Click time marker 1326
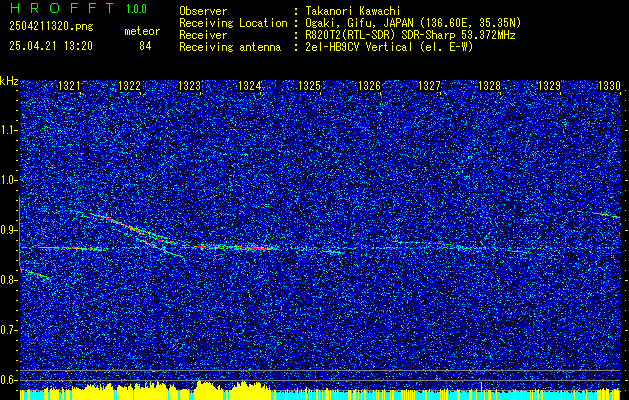629x400 pixels. coord(369,86)
